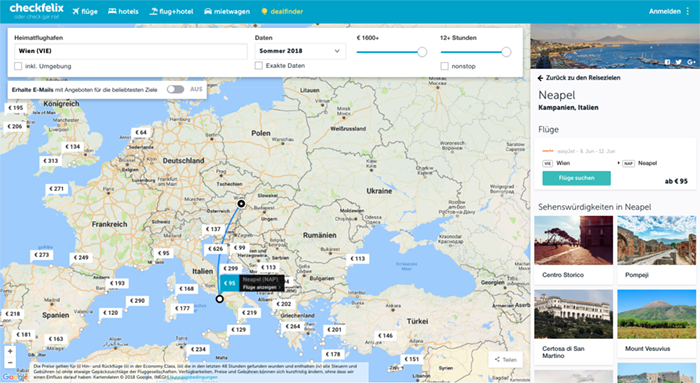Select the mietwagen menu item
The width and height of the screenshot is (700, 383).
[227, 12]
